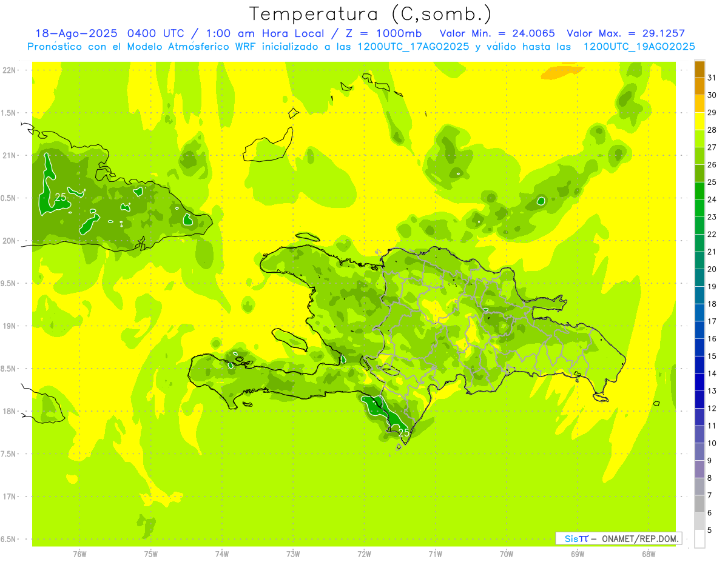Viewport: 728px width, 562px height.
Task: Click the '19N' latitude axis label
Action: coord(9,326)
